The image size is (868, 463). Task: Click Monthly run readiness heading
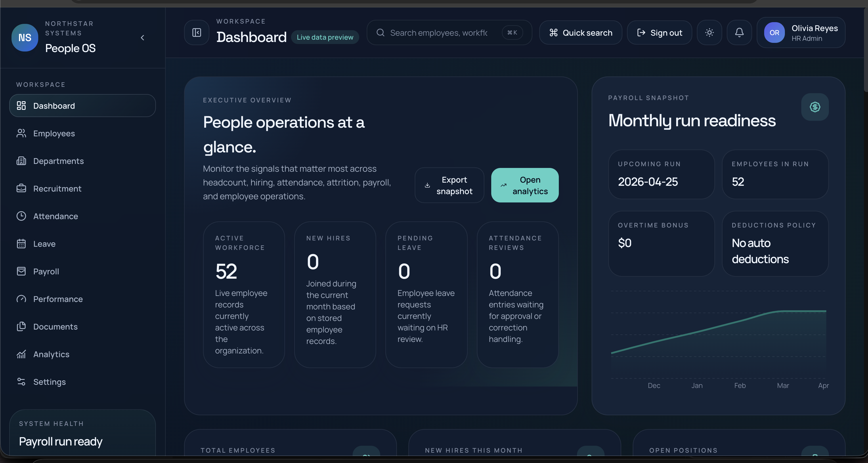[x=692, y=120]
